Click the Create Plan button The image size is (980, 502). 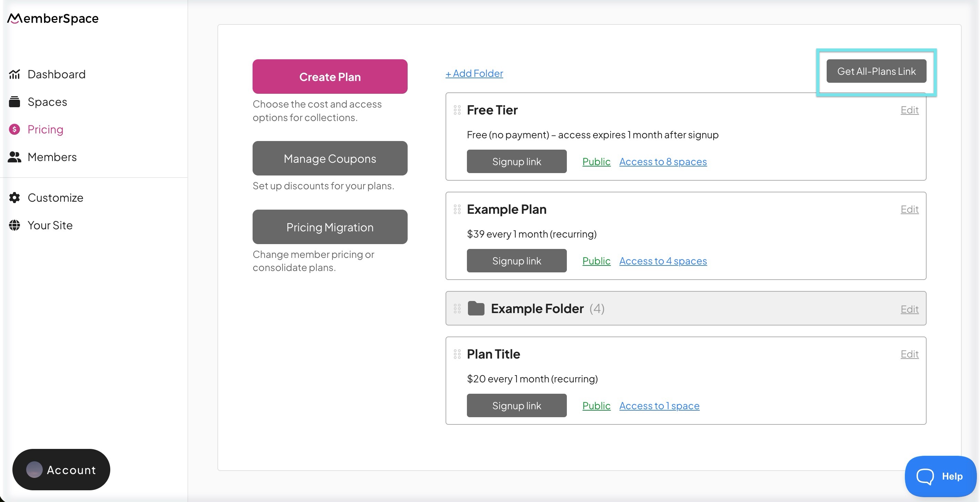[330, 77]
